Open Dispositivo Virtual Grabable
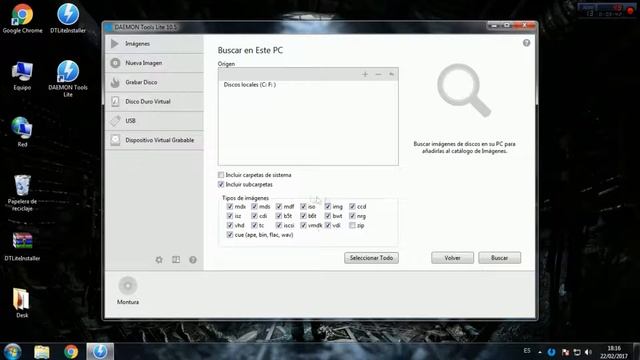Image resolution: width=640 pixels, height=360 pixels. point(154,140)
